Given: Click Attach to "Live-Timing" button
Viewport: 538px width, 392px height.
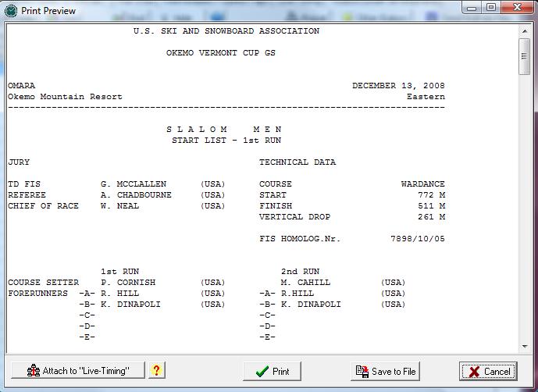Looking at the screenshot, I should tap(78, 371).
